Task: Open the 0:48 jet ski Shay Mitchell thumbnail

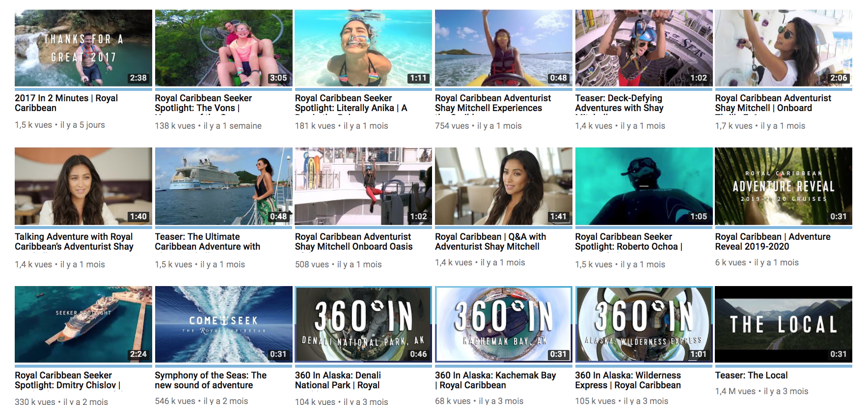Action: coord(504,48)
